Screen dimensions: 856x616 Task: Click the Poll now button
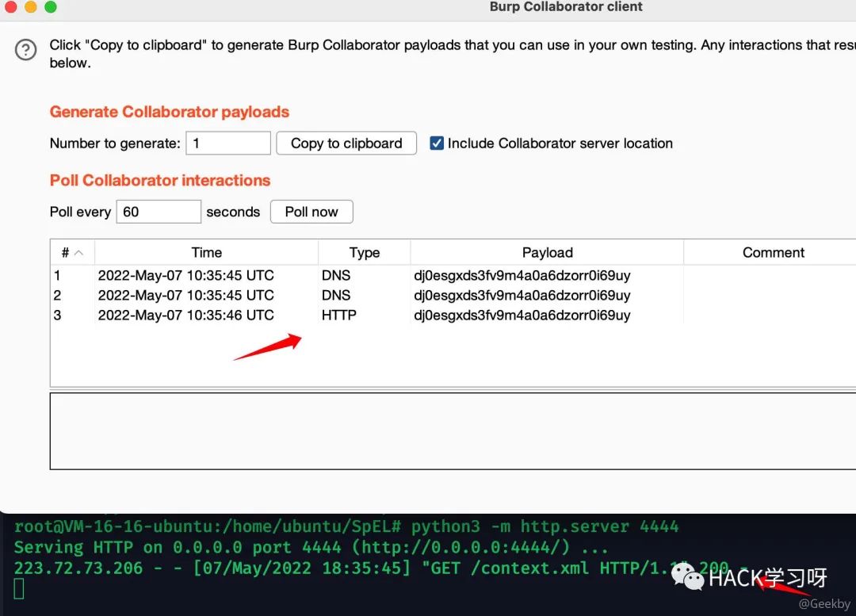click(311, 212)
